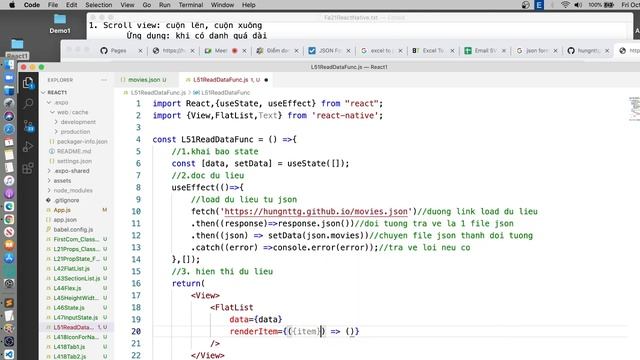Open the Apple menu
Image resolution: width=640 pixels, height=360 pixels.
[12, 5]
